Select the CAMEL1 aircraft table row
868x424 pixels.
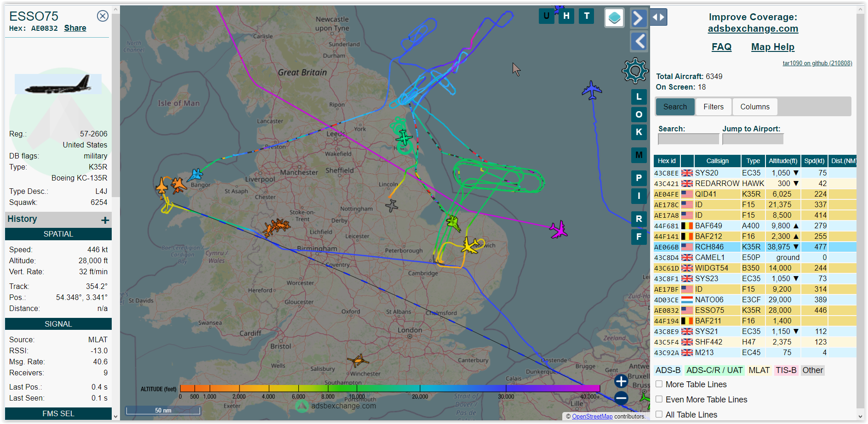pyautogui.click(x=755, y=258)
